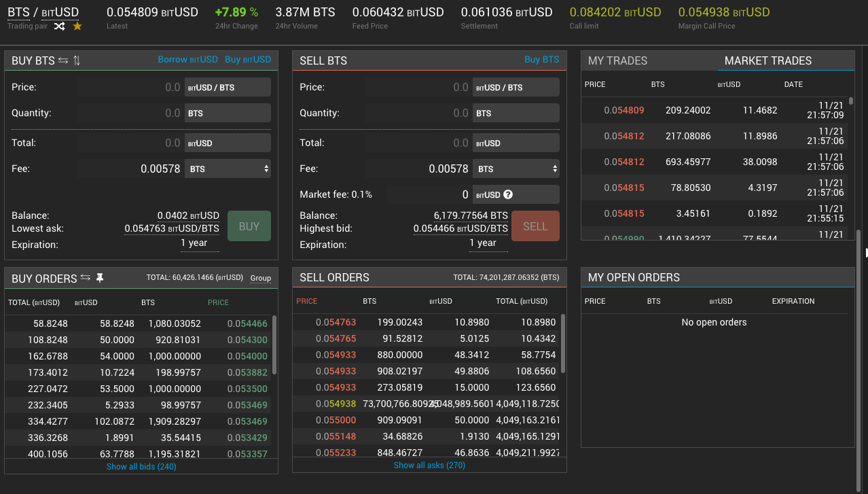The image size is (868, 494).
Task: Open the Sell panel fee asset BTS dropdown
Action: (516, 169)
